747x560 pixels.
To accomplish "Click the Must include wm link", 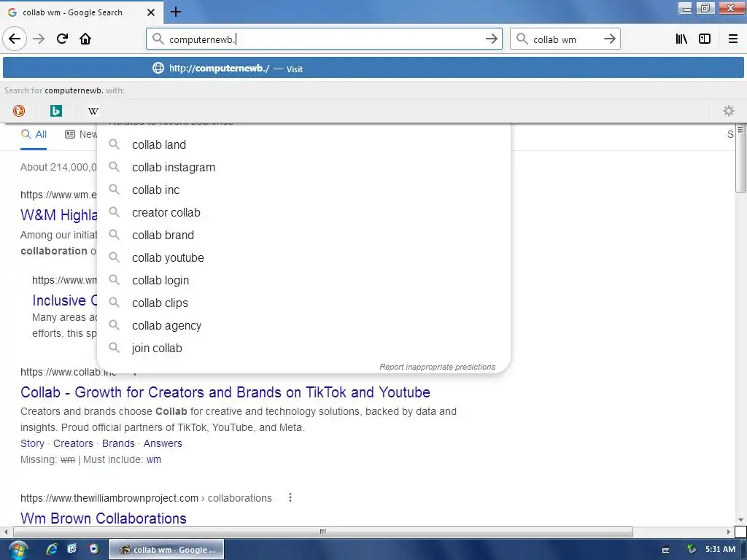I will (153, 459).
